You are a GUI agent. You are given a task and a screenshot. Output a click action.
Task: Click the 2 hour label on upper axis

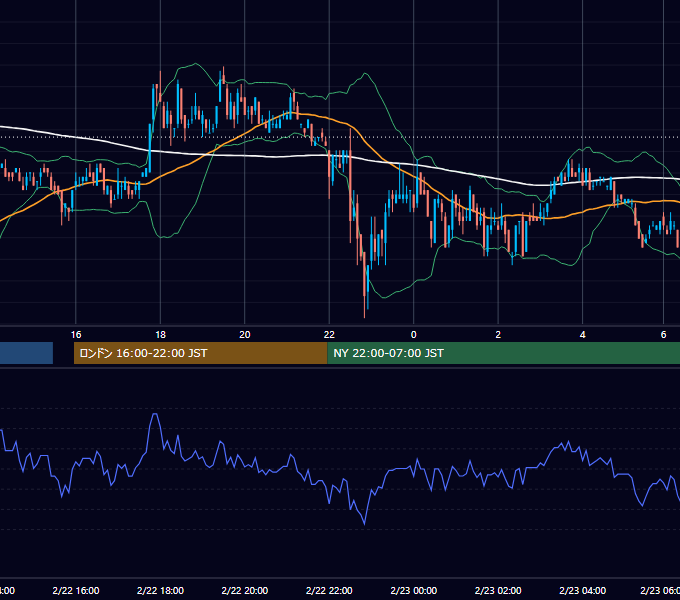coord(498,335)
